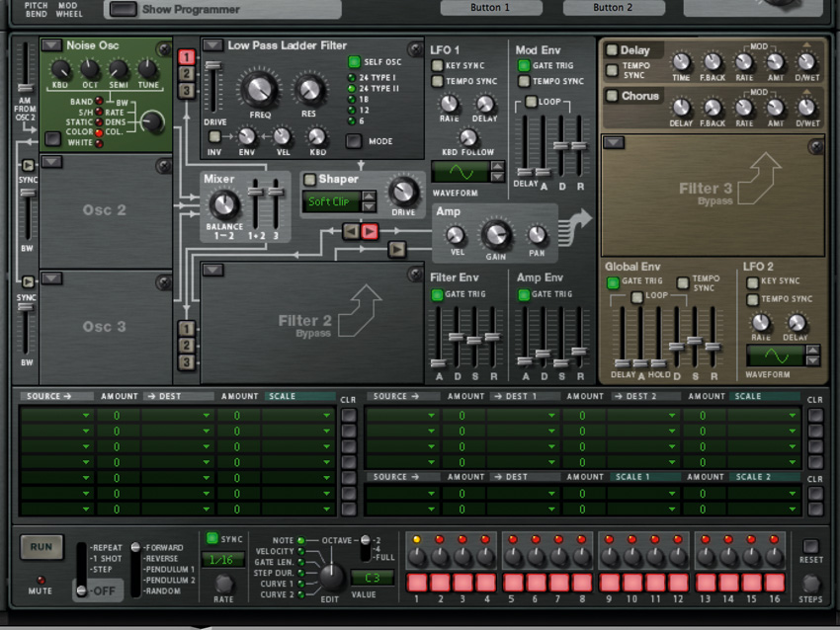
Task: Click the Button 2 tab
Action: click(x=613, y=8)
